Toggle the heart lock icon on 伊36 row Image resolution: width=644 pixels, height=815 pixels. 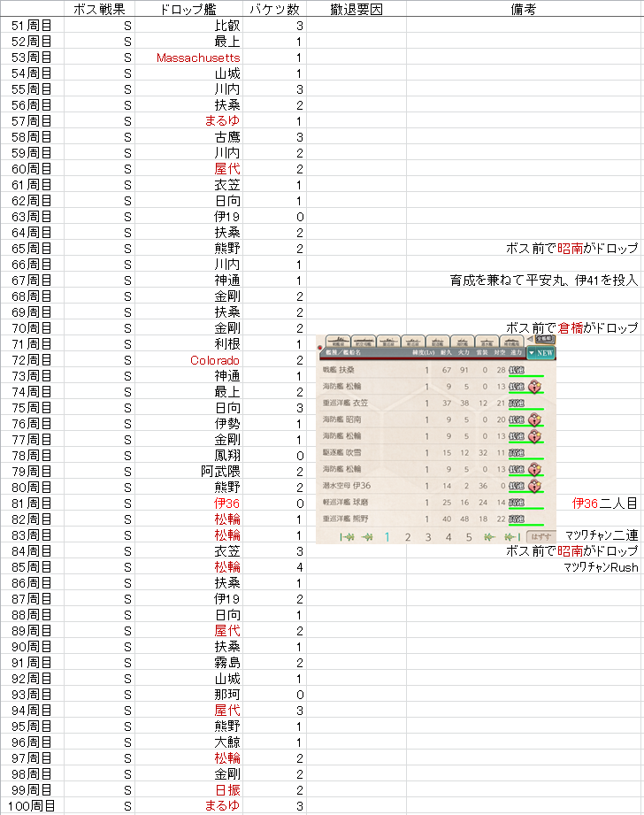[x=535, y=486]
